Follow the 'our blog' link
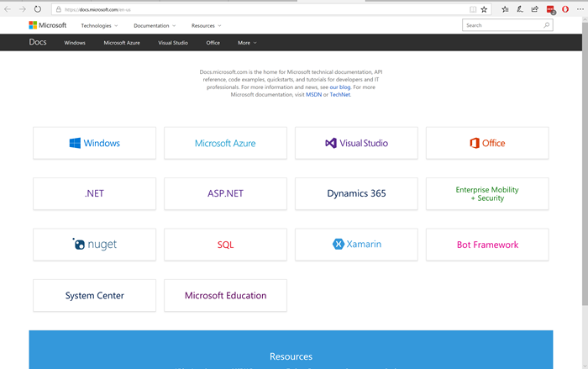The image size is (588, 369). (x=339, y=87)
